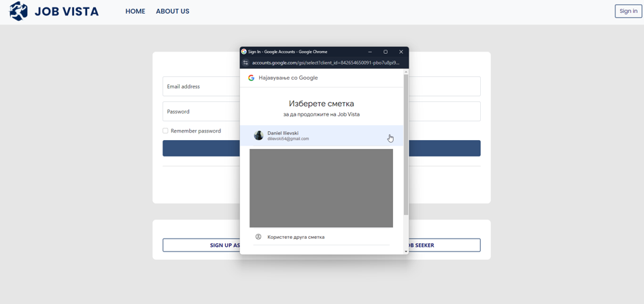The height and width of the screenshot is (304, 644).
Task: Click the popup URL address bar
Action: point(326,63)
